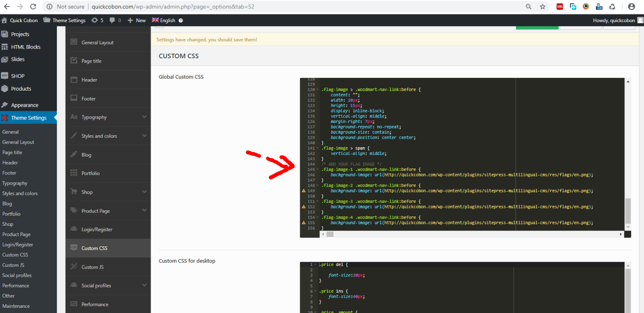Collapse the code block at line 130

point(317,90)
